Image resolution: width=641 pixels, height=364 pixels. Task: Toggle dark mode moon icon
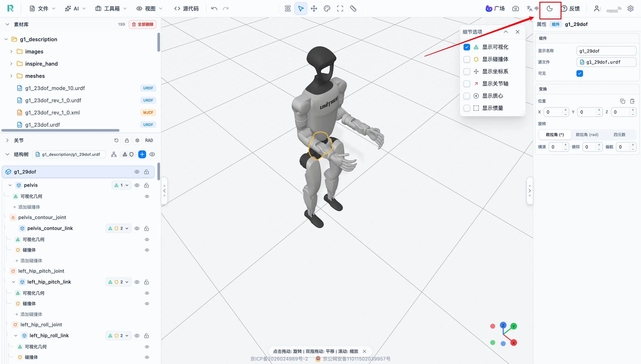549,9
